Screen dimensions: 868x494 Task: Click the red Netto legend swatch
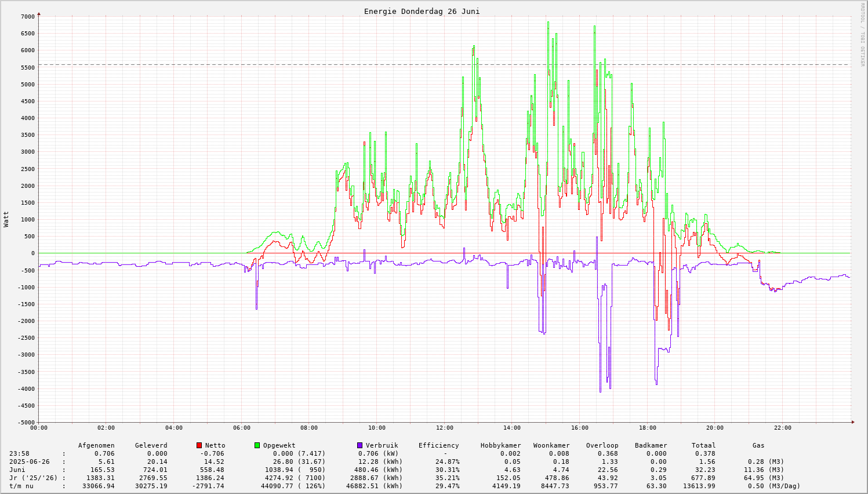click(x=199, y=445)
